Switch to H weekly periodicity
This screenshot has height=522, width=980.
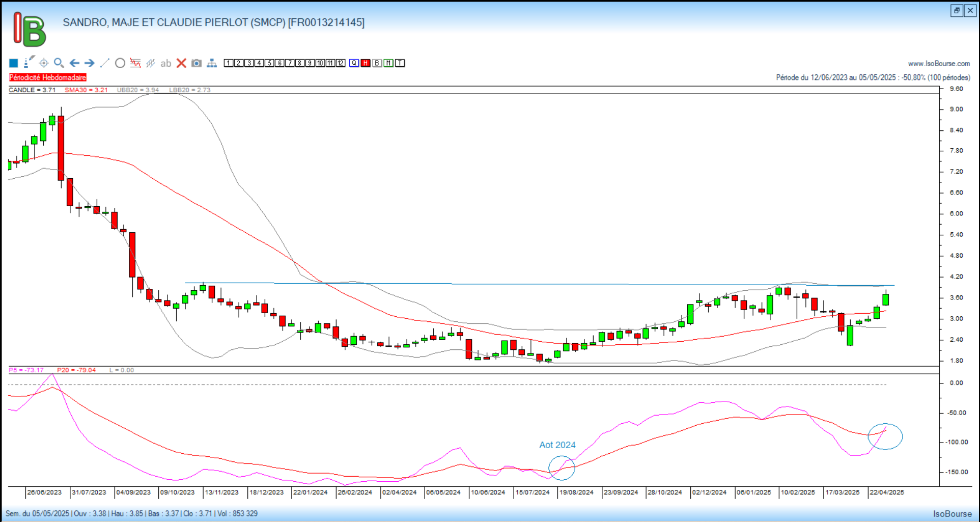pyautogui.click(x=366, y=63)
